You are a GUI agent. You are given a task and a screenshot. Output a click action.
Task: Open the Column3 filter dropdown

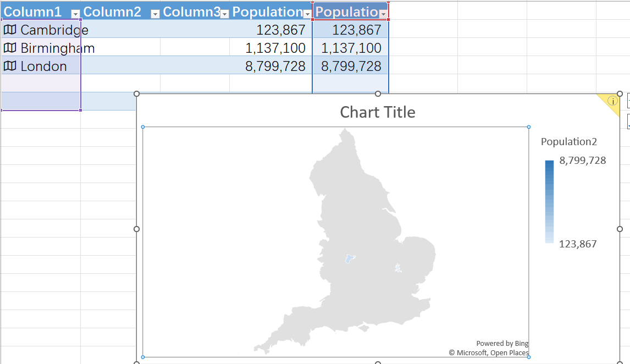click(x=225, y=14)
